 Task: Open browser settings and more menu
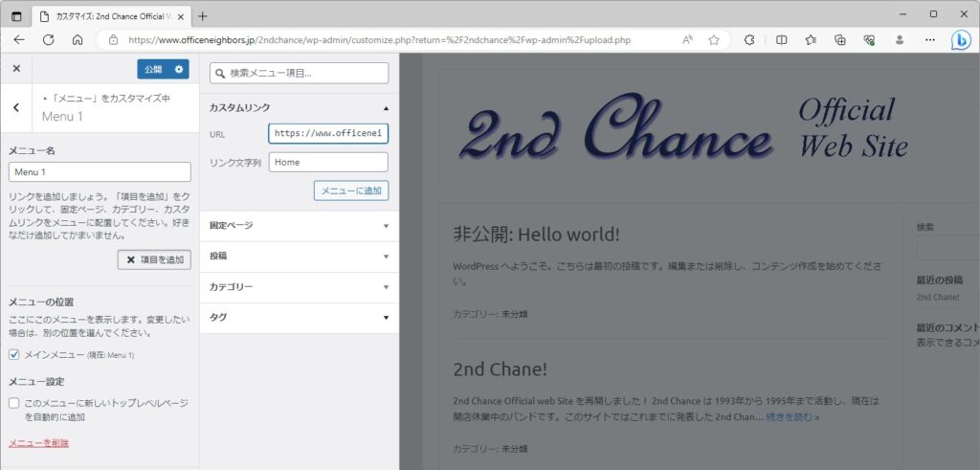930,40
